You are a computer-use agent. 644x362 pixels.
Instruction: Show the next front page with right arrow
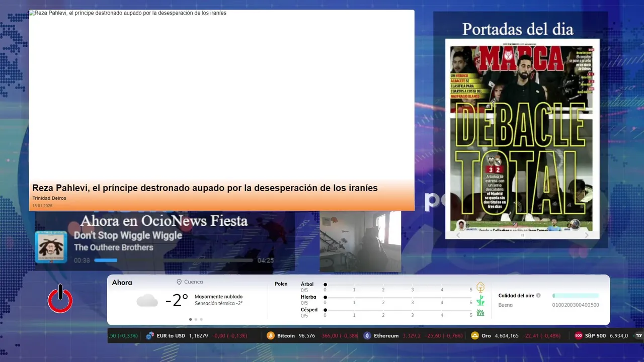[587, 235]
